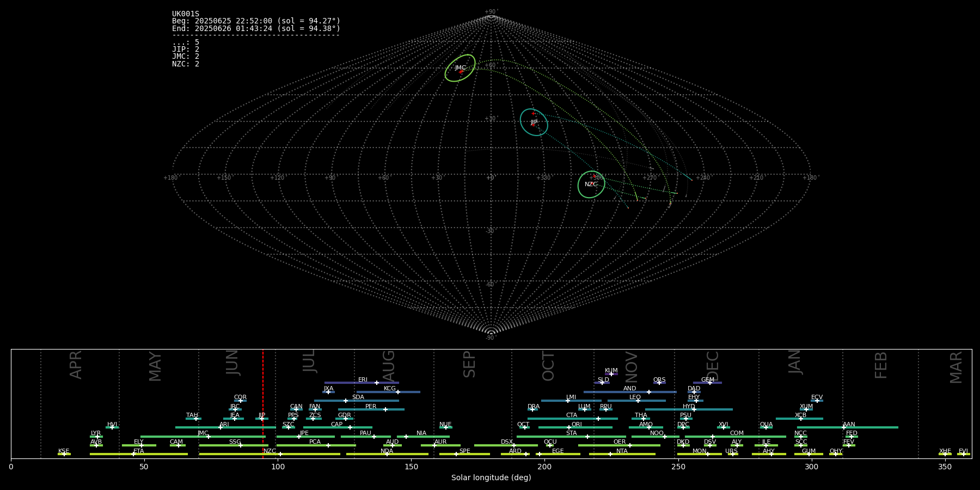
Task: Click the AND shower label in timeline
Action: point(630,388)
